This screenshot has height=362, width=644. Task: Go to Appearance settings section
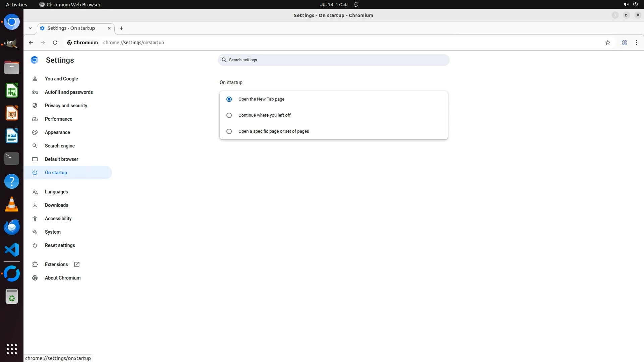(57, 132)
